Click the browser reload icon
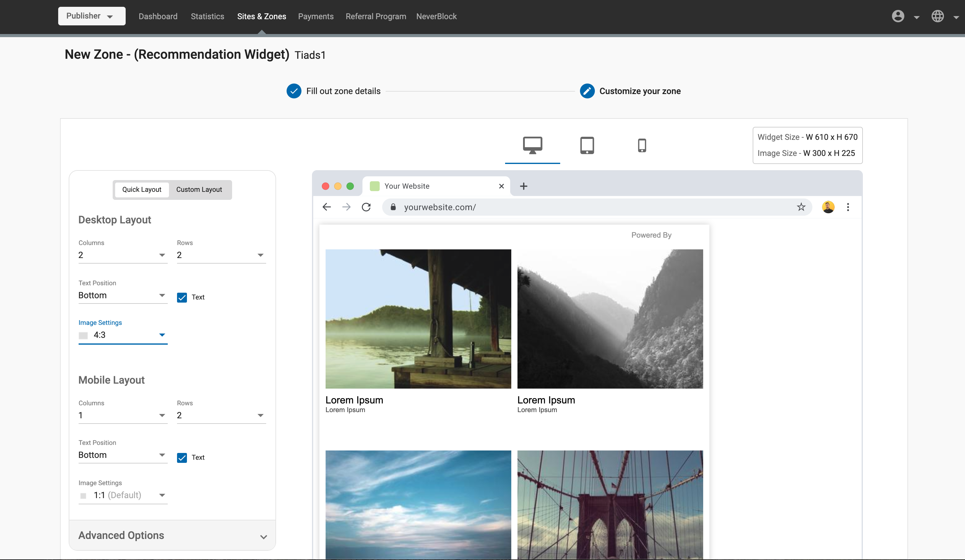Screen dimensions: 965x560 (366, 207)
